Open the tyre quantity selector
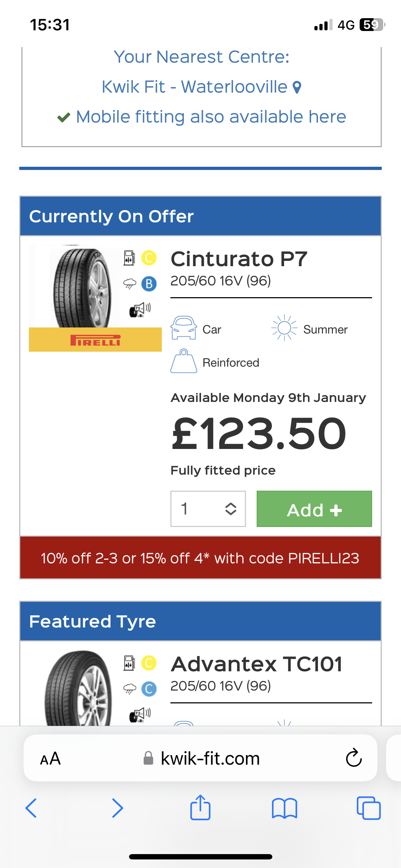The width and height of the screenshot is (401, 868). (208, 508)
